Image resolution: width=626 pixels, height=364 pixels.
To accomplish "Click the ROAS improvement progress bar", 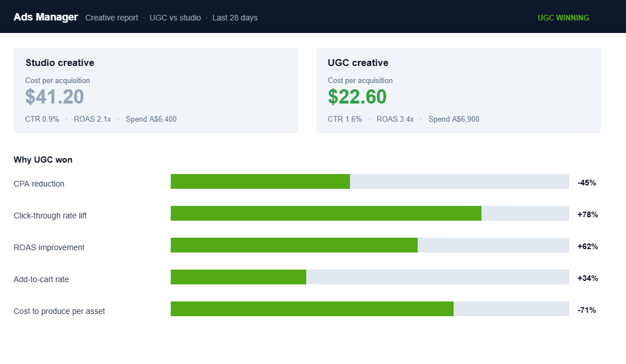I will click(x=370, y=245).
